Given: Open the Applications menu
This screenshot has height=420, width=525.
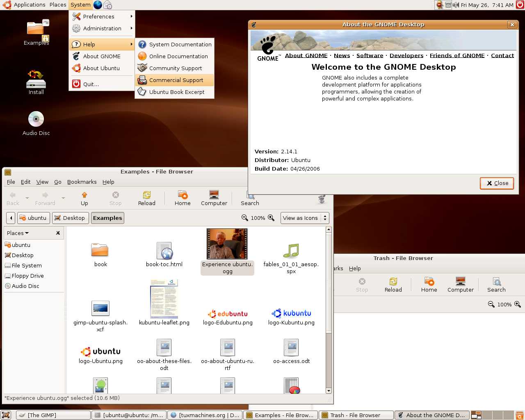Looking at the screenshot, I should point(24,5).
